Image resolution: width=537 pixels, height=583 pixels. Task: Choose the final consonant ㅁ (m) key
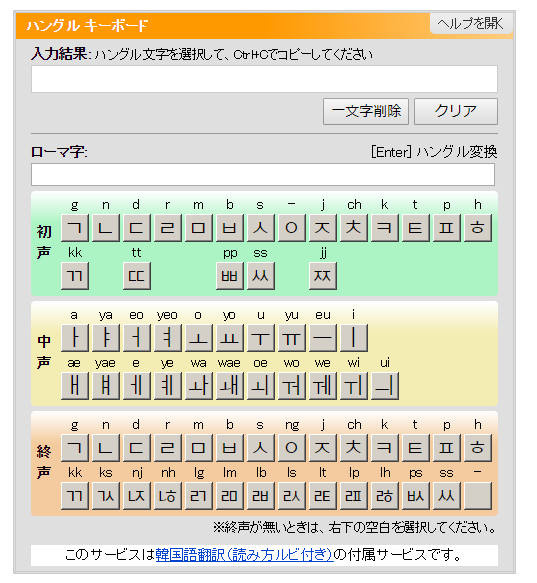click(x=199, y=448)
